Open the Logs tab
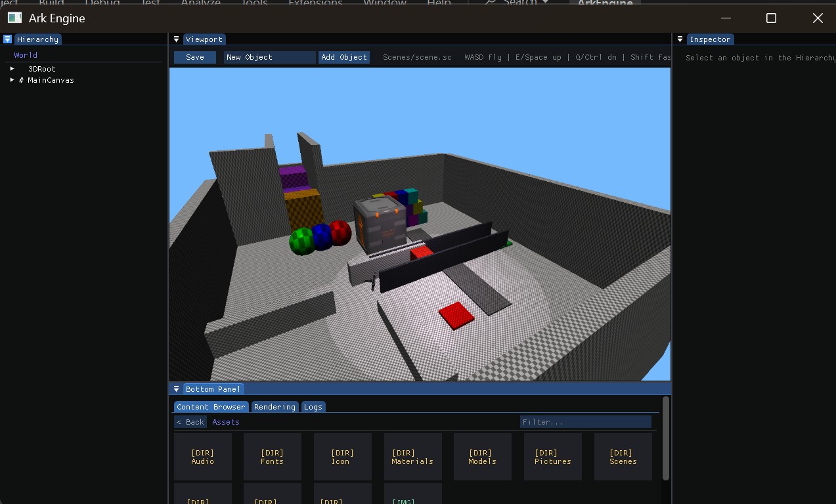The width and height of the screenshot is (836, 504). click(313, 407)
